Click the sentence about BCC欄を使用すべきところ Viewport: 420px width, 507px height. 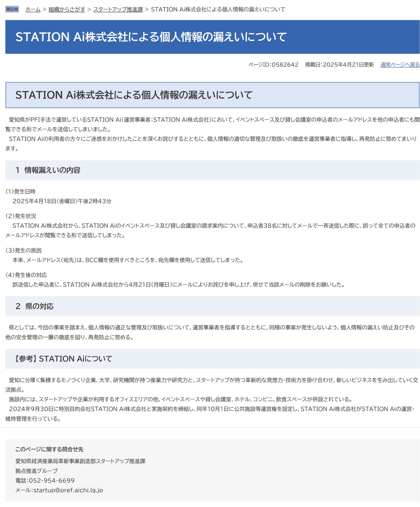pyautogui.click(x=128, y=260)
